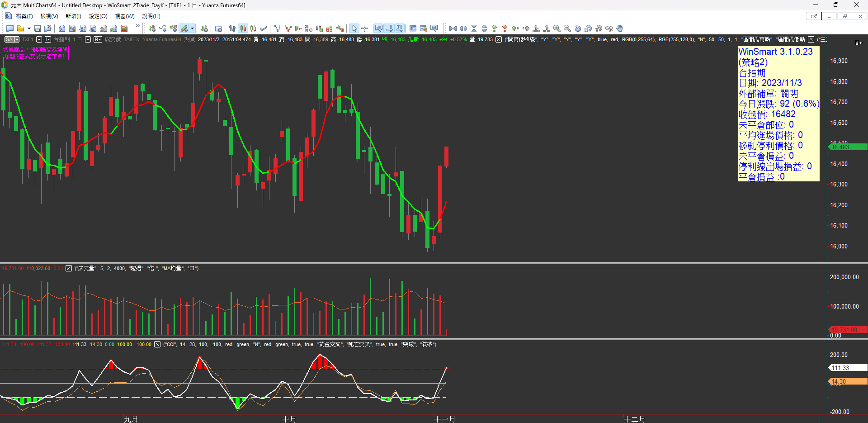
Task: Click the three-bars study template icon
Action: click(x=124, y=29)
